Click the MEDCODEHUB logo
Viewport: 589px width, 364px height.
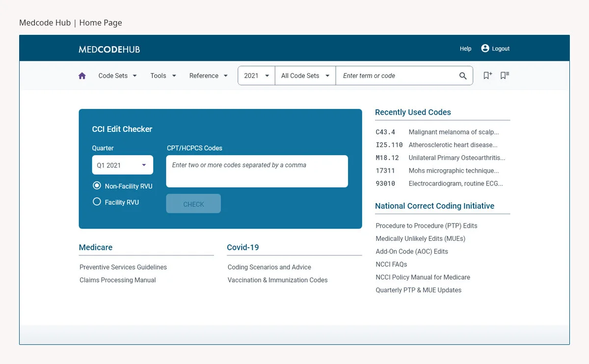pos(109,49)
